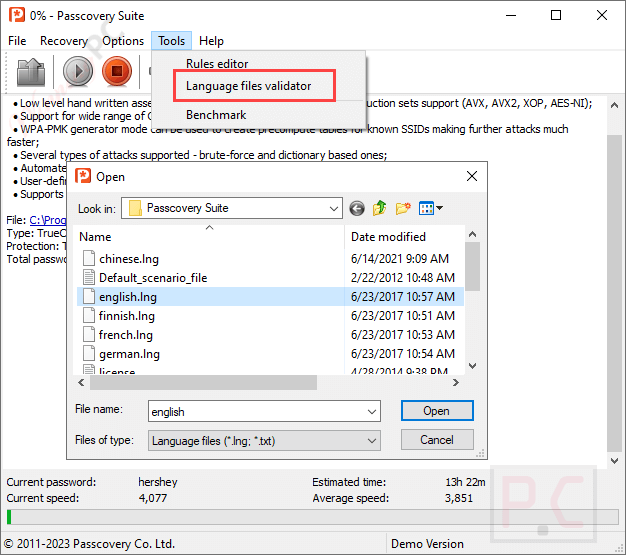This screenshot has height=555, width=626.
Task: Click the open file toolbar icon
Action: pyautogui.click(x=31, y=72)
